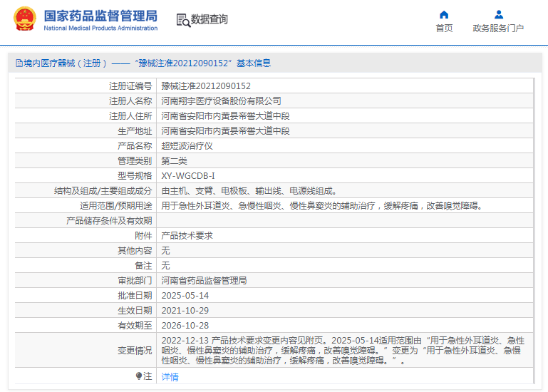Click 审批部门 row label

click(135, 281)
